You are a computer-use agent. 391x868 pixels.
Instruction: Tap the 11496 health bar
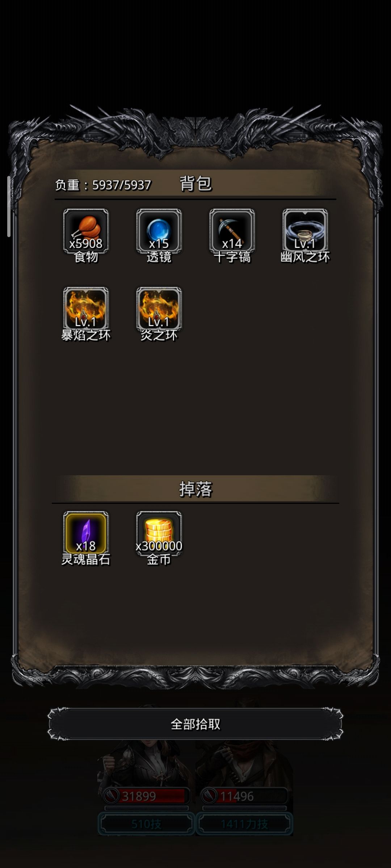pos(244,796)
